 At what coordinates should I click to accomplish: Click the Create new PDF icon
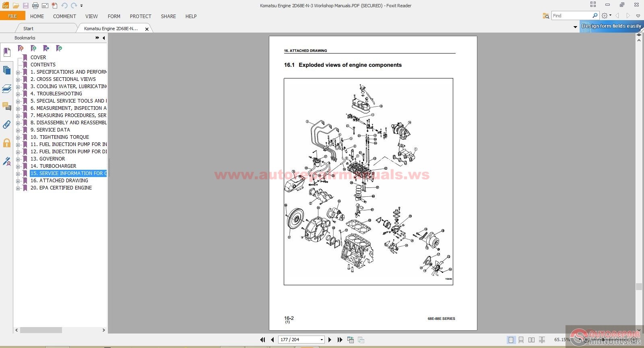(x=55, y=6)
